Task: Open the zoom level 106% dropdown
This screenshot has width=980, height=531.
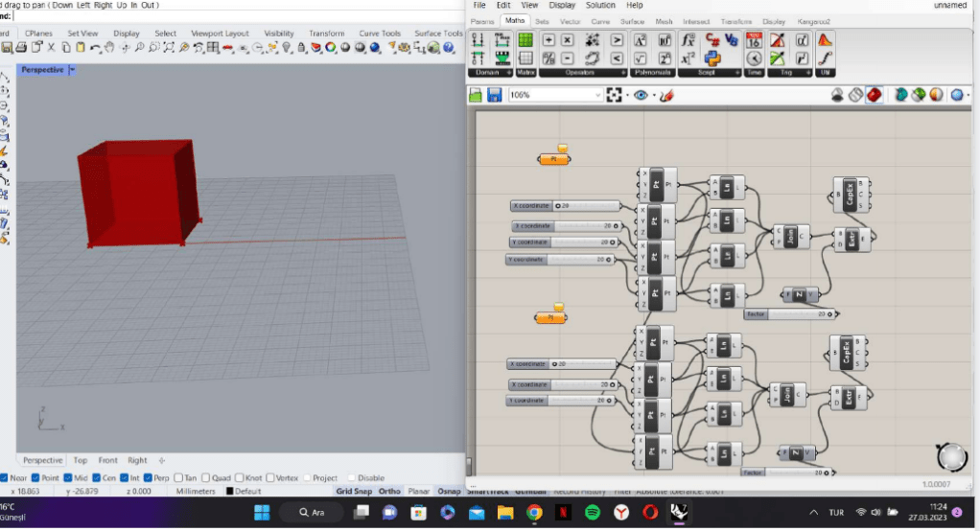Action: 597,95
